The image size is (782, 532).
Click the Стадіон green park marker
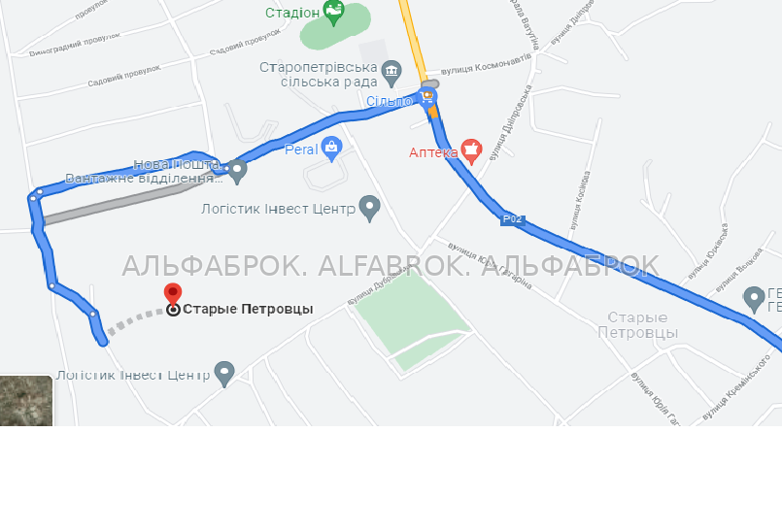click(333, 12)
